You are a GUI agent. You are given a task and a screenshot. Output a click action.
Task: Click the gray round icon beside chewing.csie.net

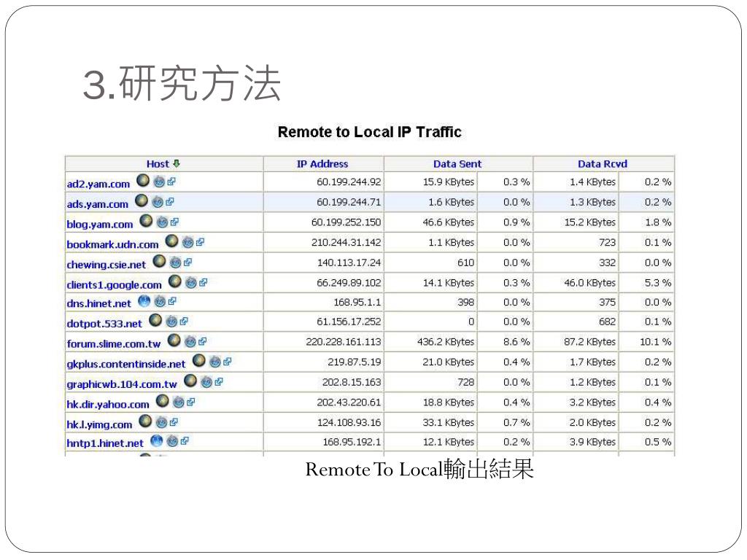175,262
